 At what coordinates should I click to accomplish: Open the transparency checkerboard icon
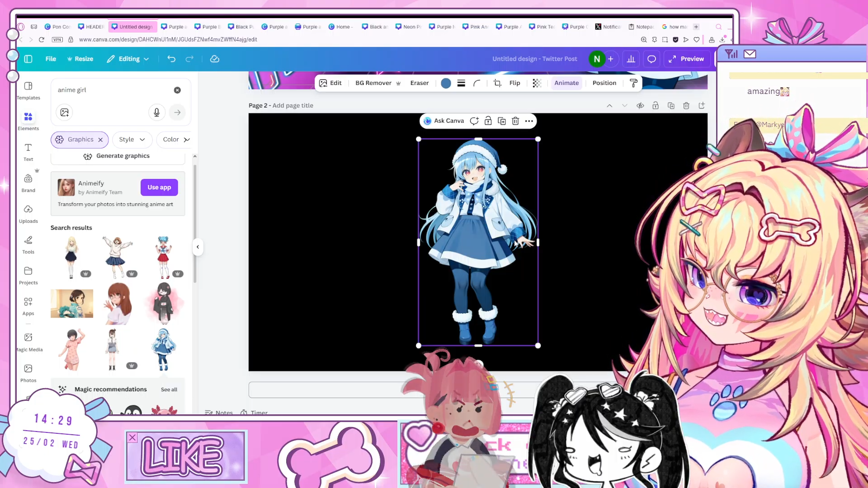(537, 83)
